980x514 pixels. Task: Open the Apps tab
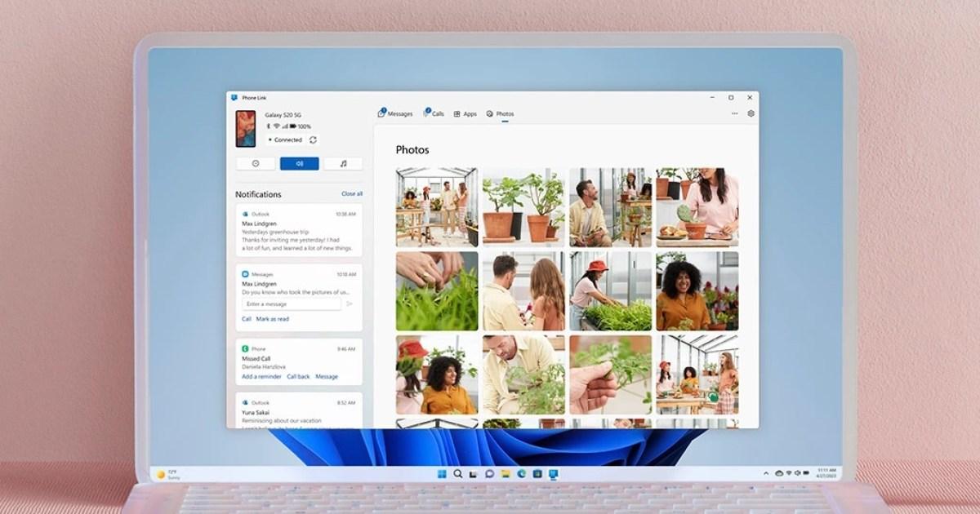pyautogui.click(x=465, y=114)
